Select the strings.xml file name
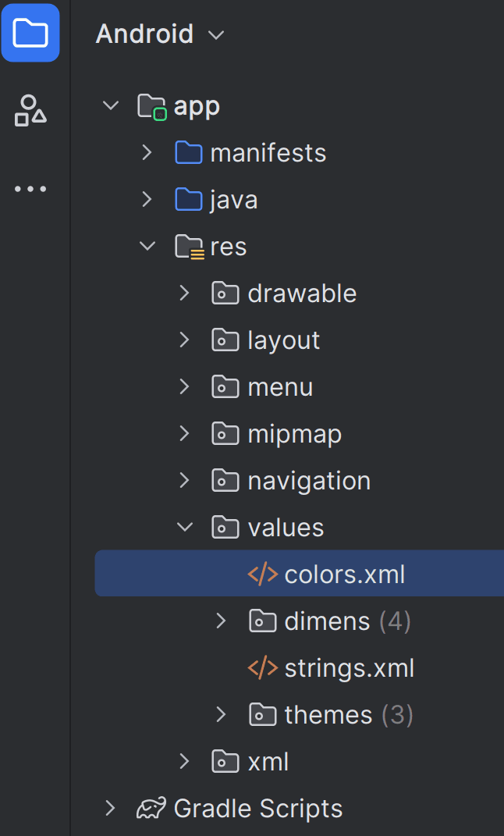Image resolution: width=504 pixels, height=836 pixels. tap(350, 669)
